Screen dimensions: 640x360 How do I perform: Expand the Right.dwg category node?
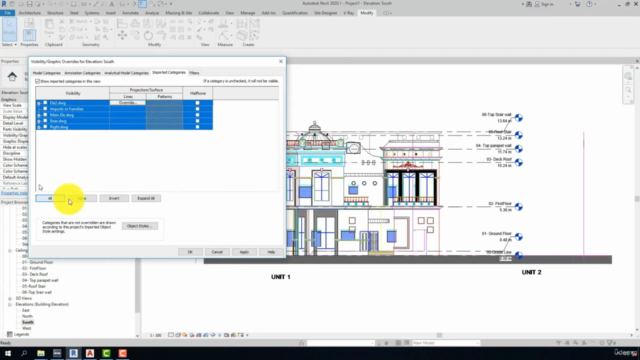pyautogui.click(x=39, y=127)
